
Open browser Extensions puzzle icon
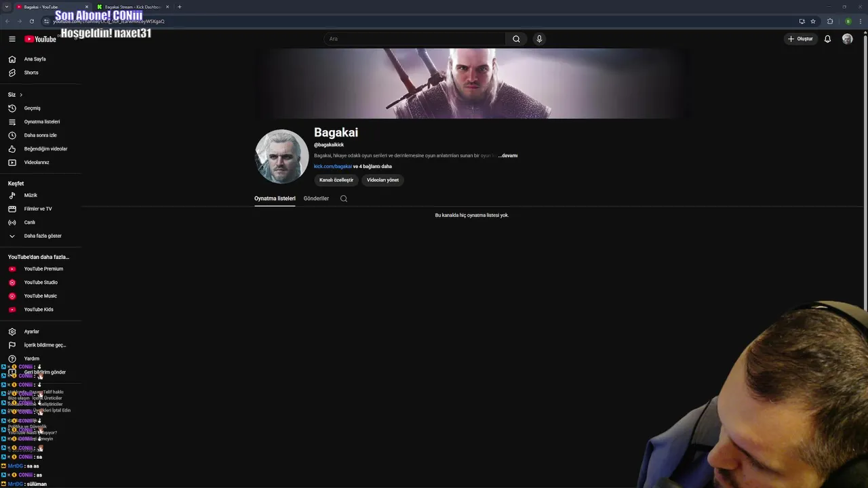tap(830, 21)
